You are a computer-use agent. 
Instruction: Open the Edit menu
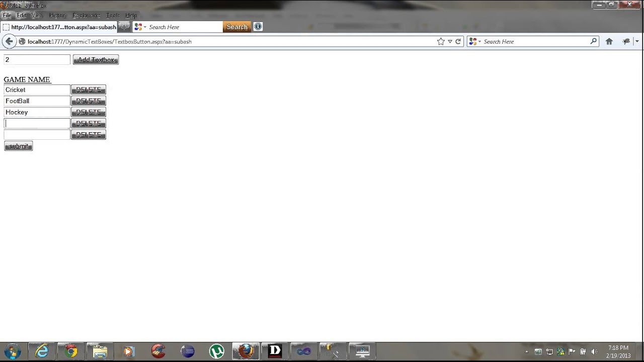(22, 16)
